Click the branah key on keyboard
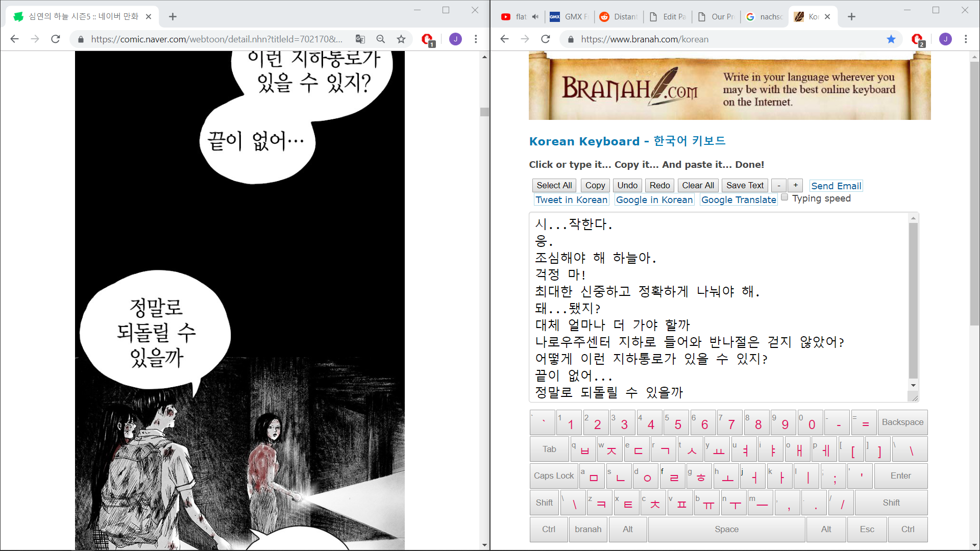The height and width of the screenshot is (551, 980). pyautogui.click(x=588, y=530)
